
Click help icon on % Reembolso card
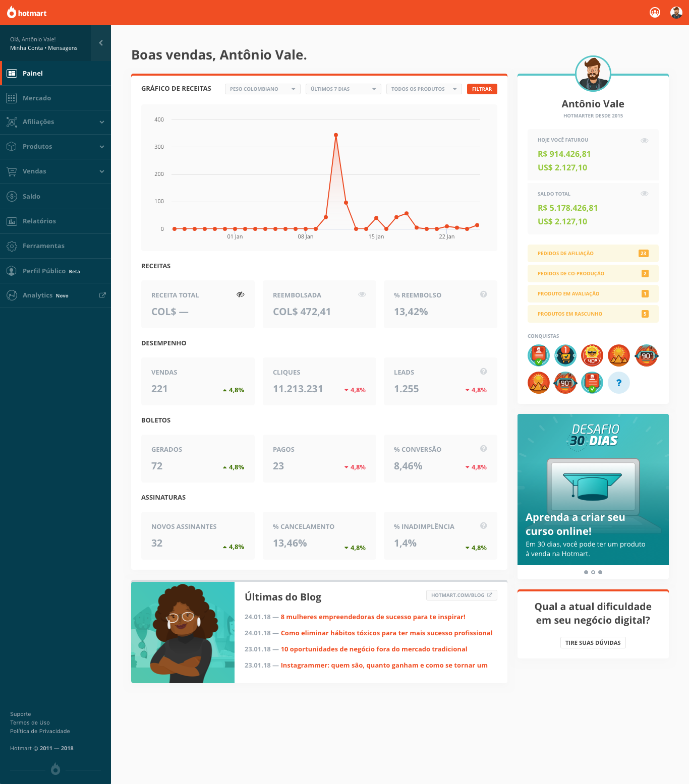pyautogui.click(x=483, y=294)
